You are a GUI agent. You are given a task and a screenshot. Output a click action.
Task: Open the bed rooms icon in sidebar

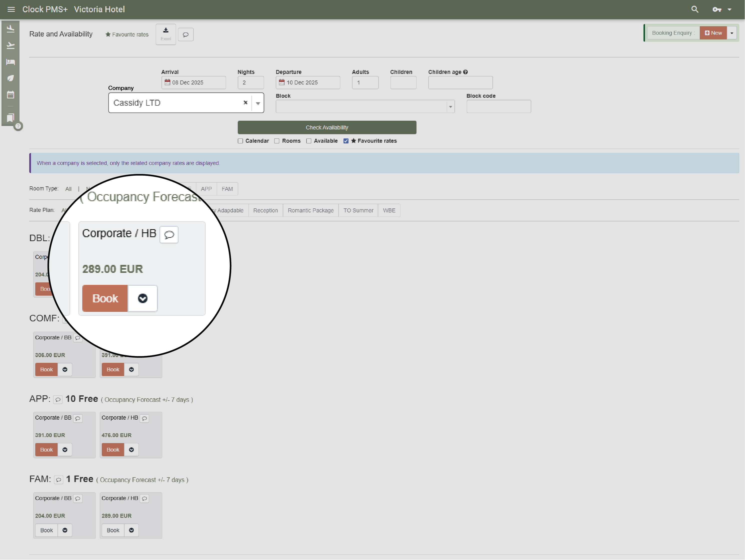pyautogui.click(x=10, y=62)
